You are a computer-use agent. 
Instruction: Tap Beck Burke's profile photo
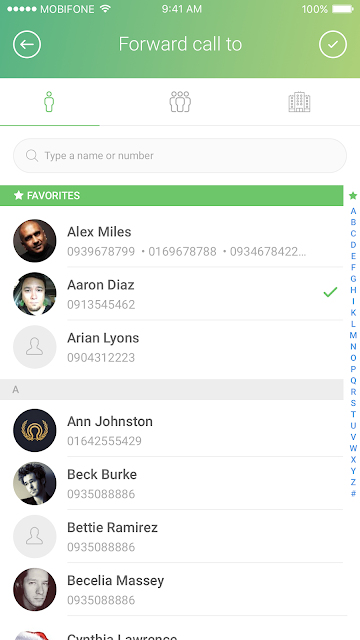pyautogui.click(x=35, y=483)
